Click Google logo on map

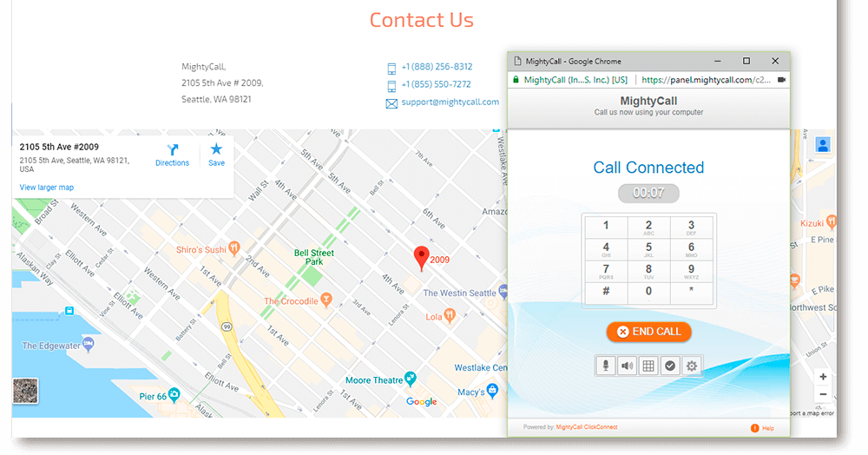click(x=421, y=401)
